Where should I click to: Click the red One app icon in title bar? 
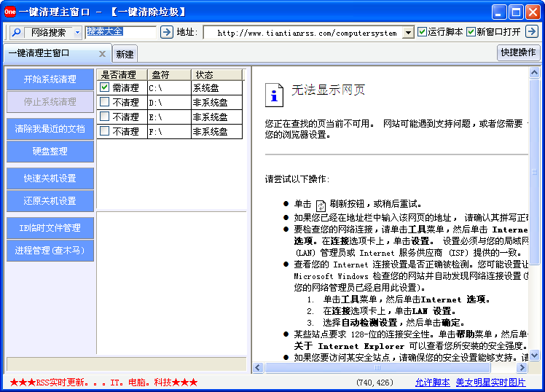(x=10, y=11)
